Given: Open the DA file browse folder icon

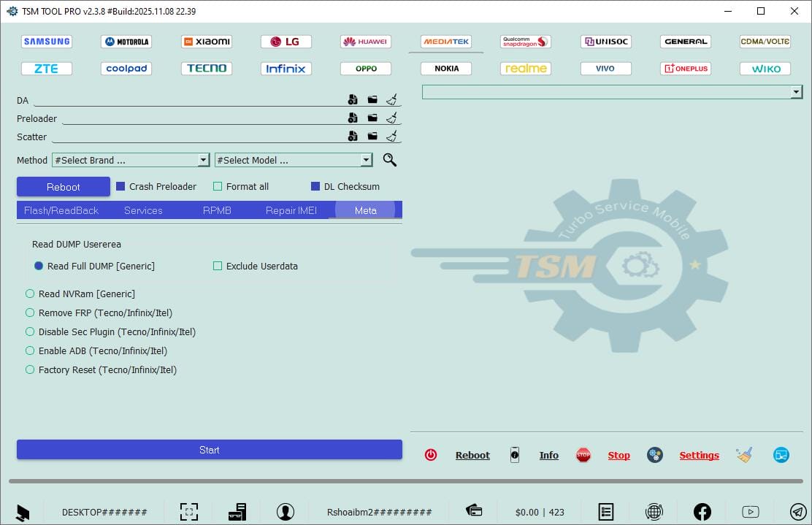Looking at the screenshot, I should pyautogui.click(x=372, y=99).
